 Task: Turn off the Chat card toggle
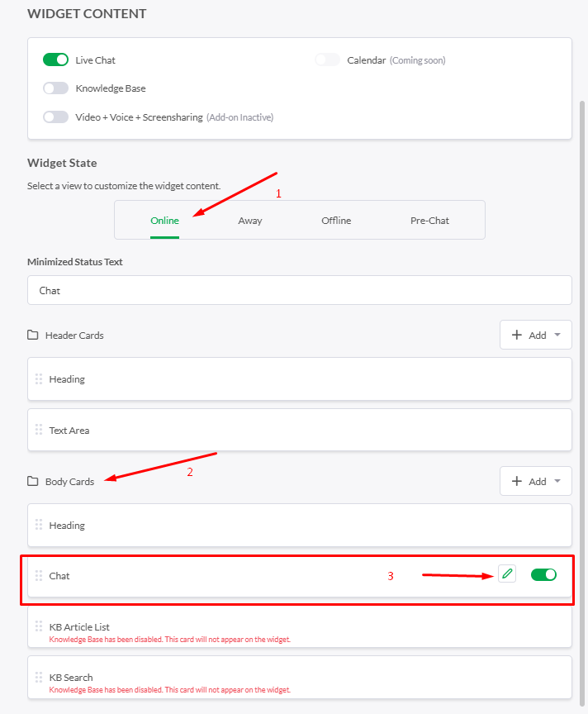pos(543,574)
